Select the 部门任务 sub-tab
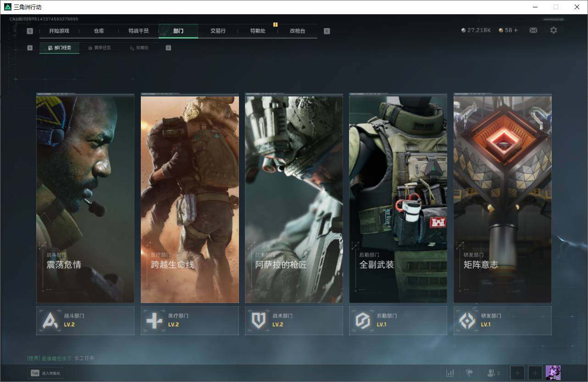588x382 pixels. click(x=60, y=48)
